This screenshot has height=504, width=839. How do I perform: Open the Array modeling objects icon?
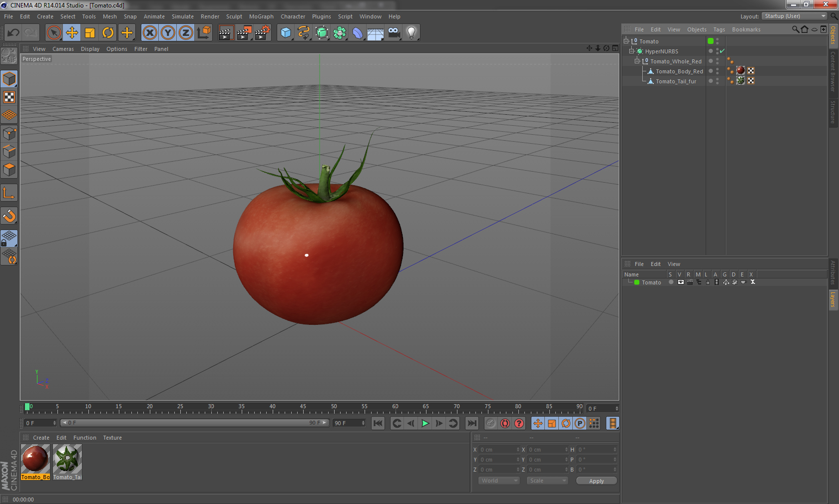[340, 33]
